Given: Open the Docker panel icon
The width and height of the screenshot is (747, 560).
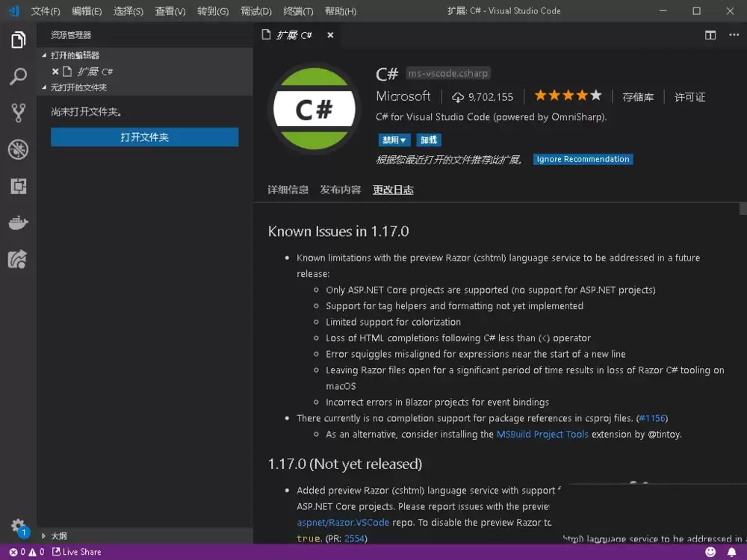Looking at the screenshot, I should point(18,223).
